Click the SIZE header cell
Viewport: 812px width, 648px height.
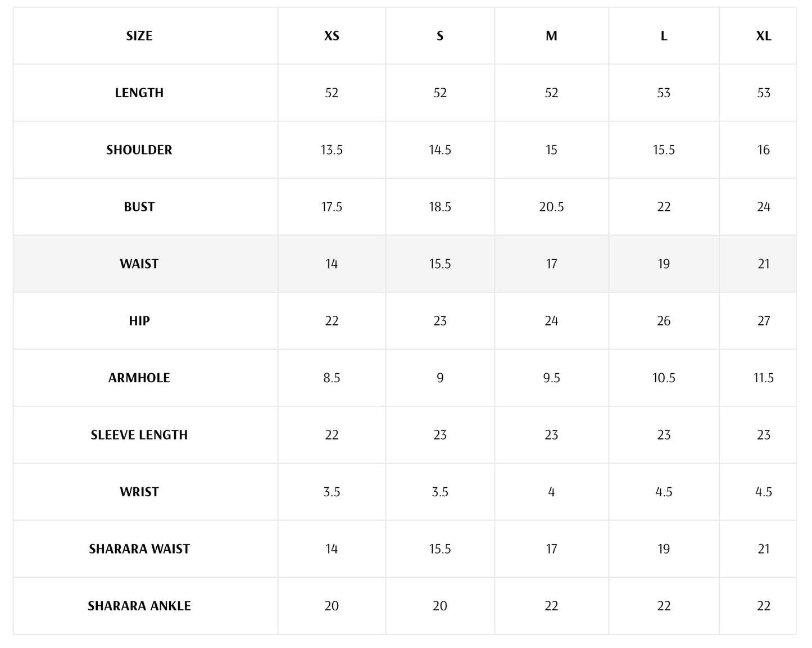pos(139,36)
